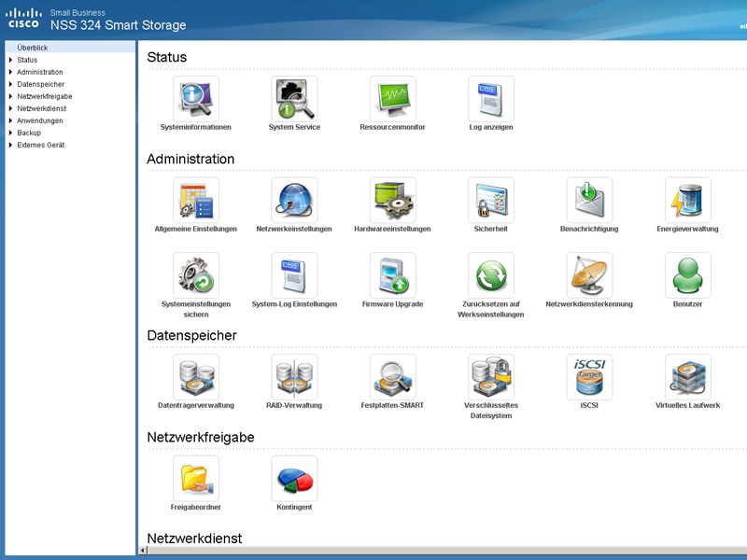Click the Firmware Upgrade label link
The height and width of the screenshot is (560, 747).
[x=392, y=304]
